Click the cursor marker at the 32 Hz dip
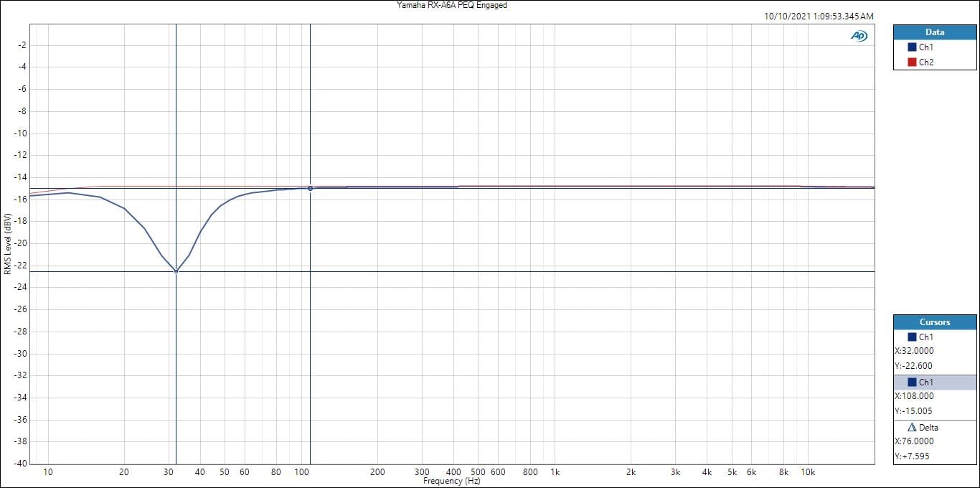The height and width of the screenshot is (488, 980). [x=176, y=271]
